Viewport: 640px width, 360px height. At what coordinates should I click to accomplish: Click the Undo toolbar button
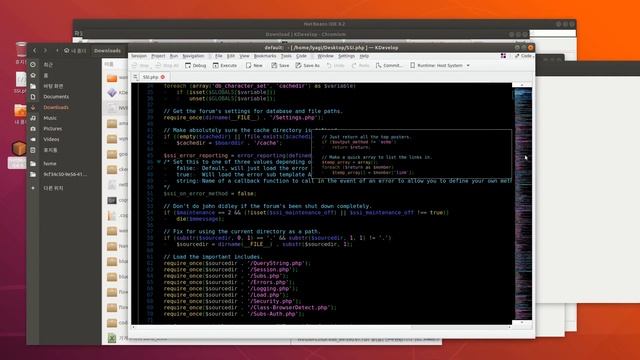coord(336,65)
